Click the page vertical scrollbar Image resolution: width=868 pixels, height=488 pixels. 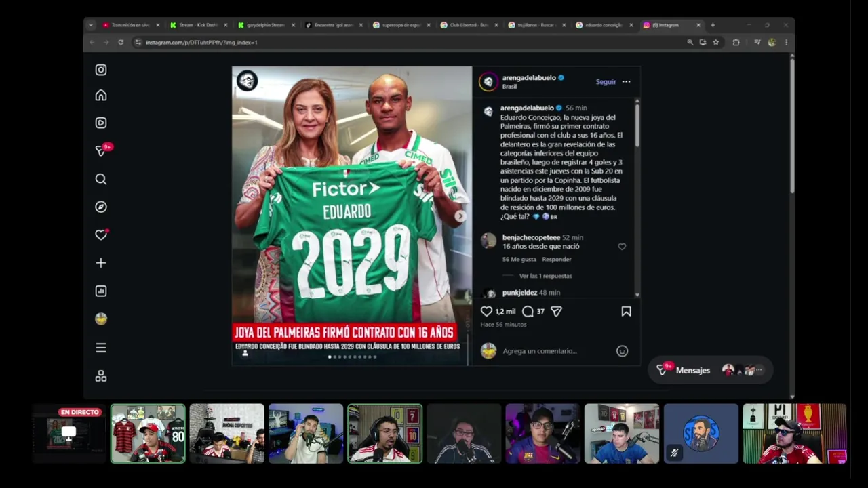tap(791, 125)
